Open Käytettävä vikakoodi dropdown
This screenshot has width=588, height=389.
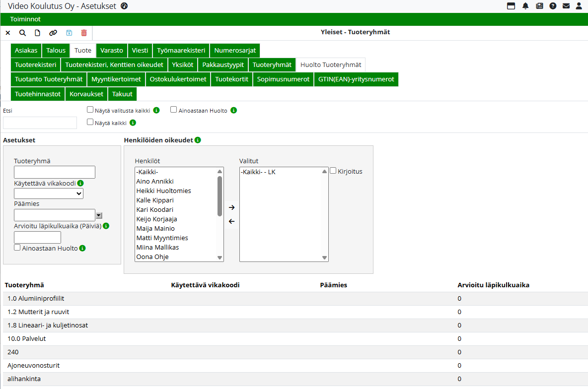click(x=49, y=194)
